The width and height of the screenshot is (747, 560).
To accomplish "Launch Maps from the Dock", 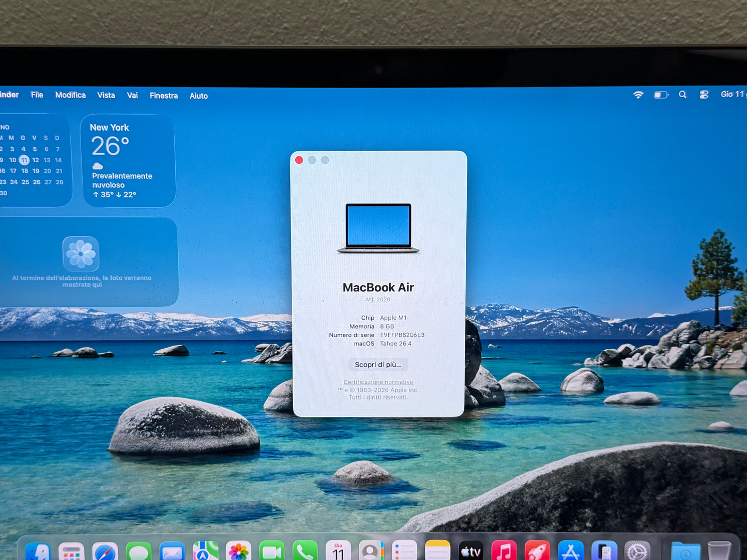I will [205, 552].
